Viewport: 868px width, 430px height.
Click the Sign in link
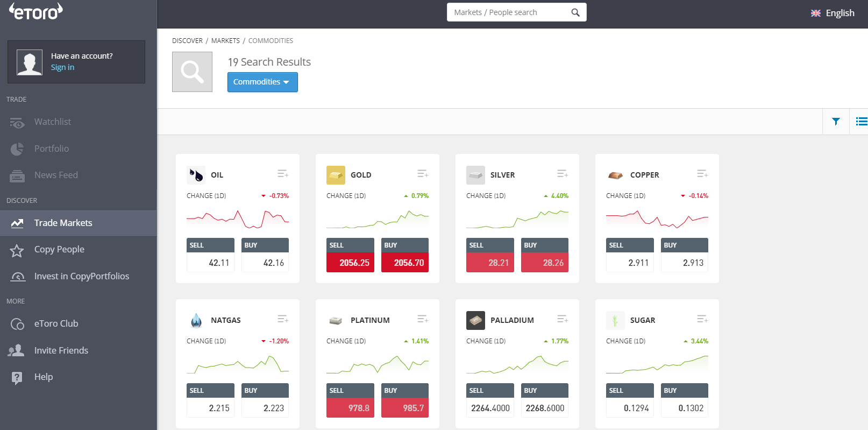click(x=62, y=67)
